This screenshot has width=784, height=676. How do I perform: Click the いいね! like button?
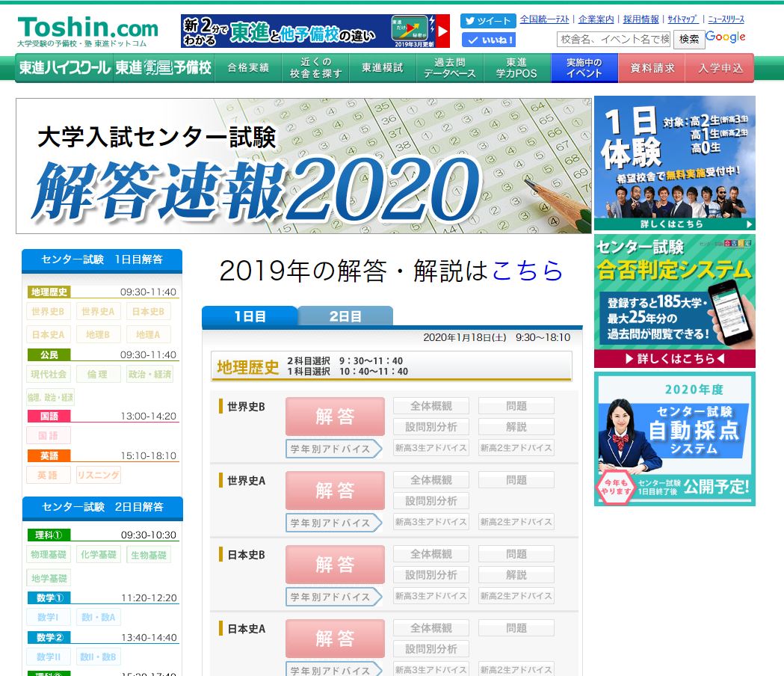tap(488, 40)
